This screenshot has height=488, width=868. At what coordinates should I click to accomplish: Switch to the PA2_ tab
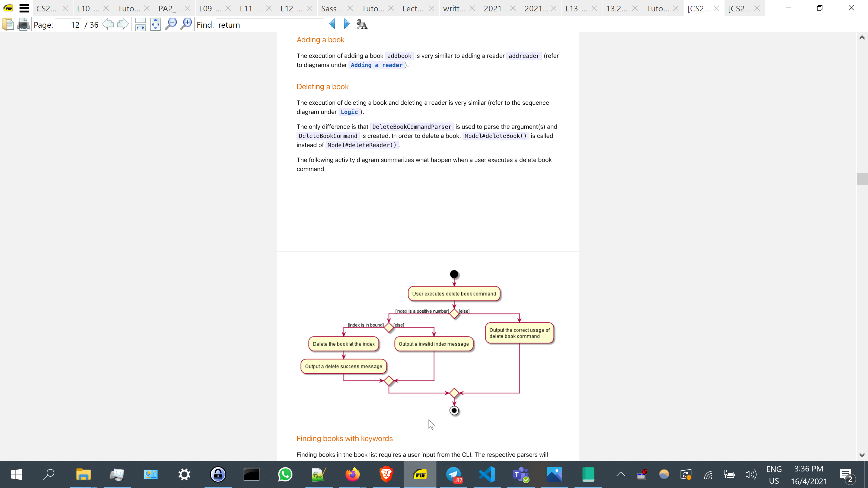[170, 8]
